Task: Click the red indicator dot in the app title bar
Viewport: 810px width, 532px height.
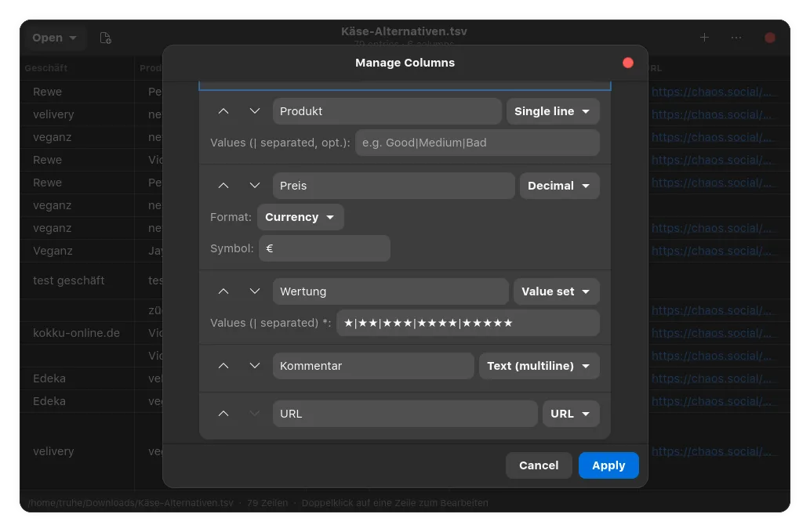Action: [769, 37]
